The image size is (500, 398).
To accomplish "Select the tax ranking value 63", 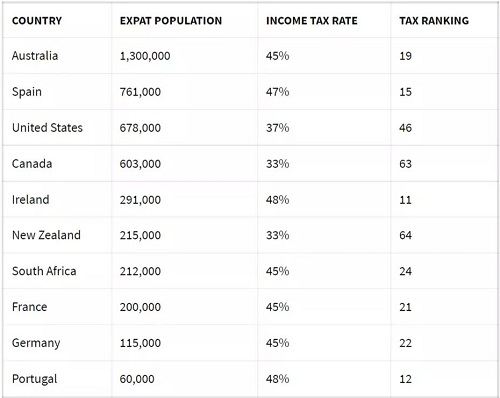I will (405, 164).
